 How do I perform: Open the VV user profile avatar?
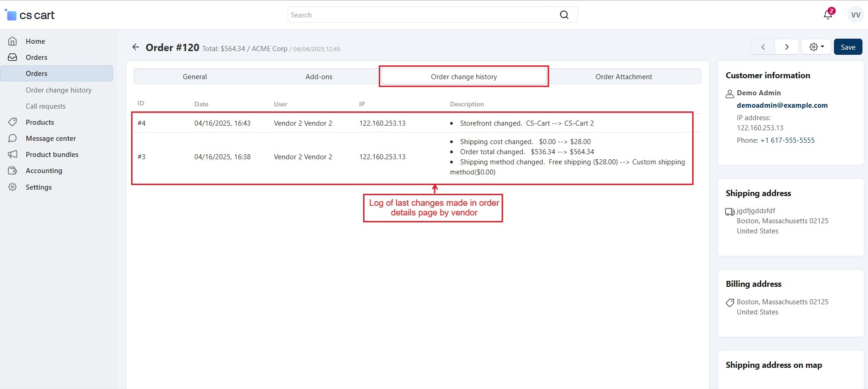855,15
